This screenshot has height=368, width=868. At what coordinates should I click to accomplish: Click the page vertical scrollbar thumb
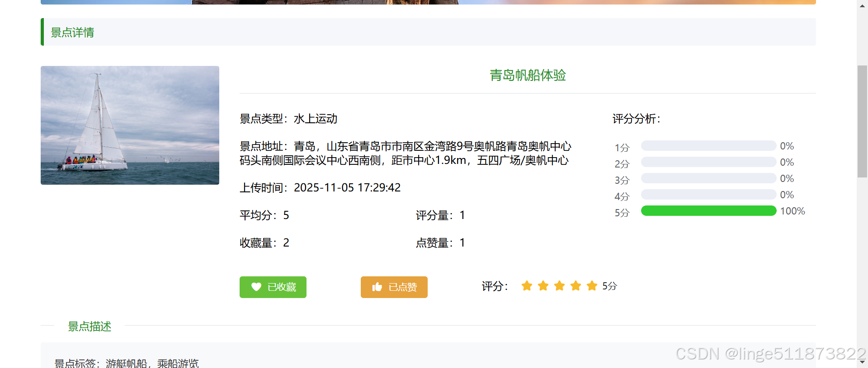862,121
